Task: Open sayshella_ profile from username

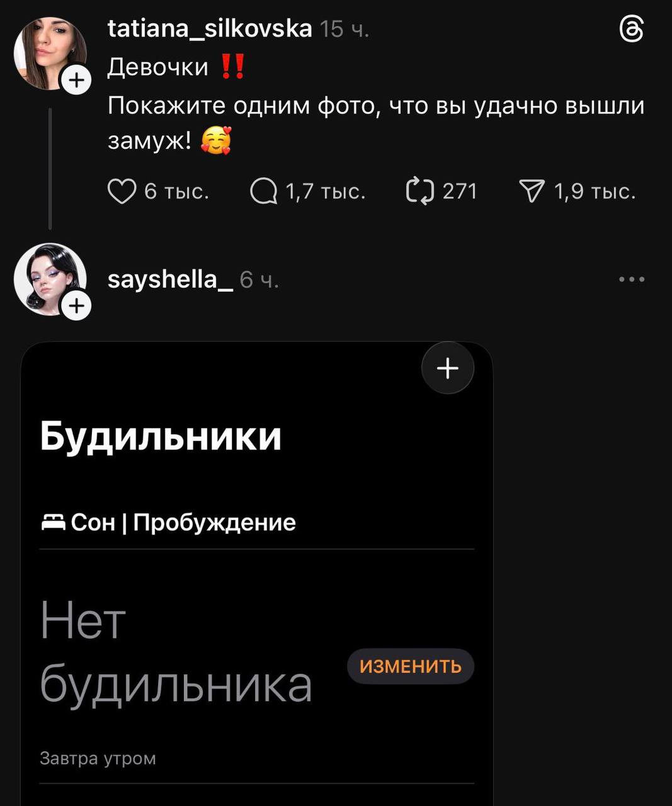Action: (171, 280)
